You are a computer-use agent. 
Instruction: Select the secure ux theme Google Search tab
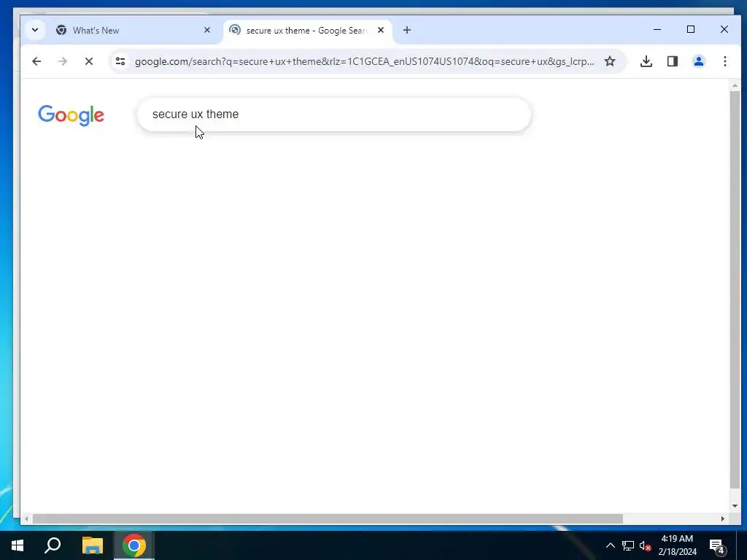tap(307, 31)
